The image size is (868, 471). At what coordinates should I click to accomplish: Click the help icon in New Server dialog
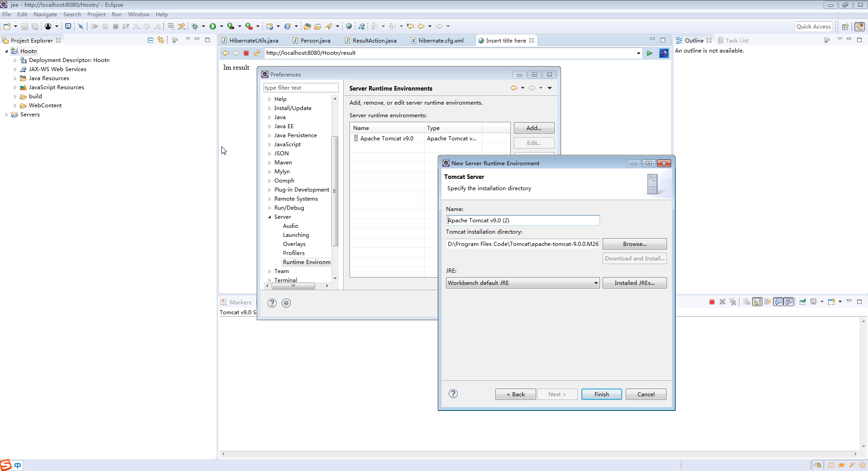pos(453,394)
